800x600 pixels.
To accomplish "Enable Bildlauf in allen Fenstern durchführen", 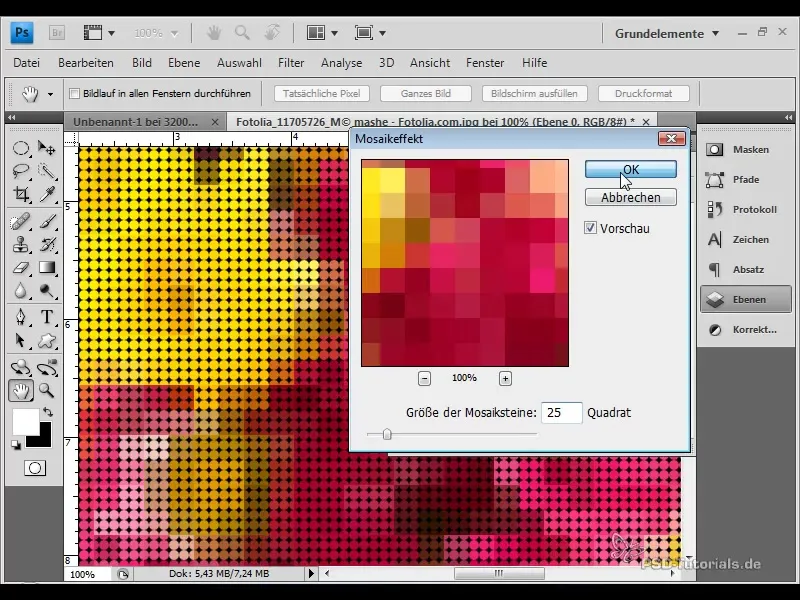I will pyautogui.click(x=74, y=93).
